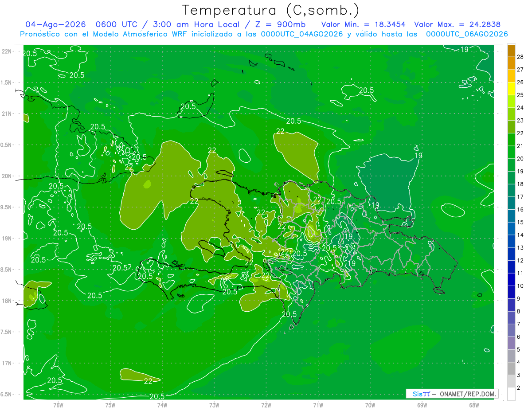Screen dimensions: 532x411
Task: Pick the dark blue swatch beside label 11
Action: click(x=511, y=267)
